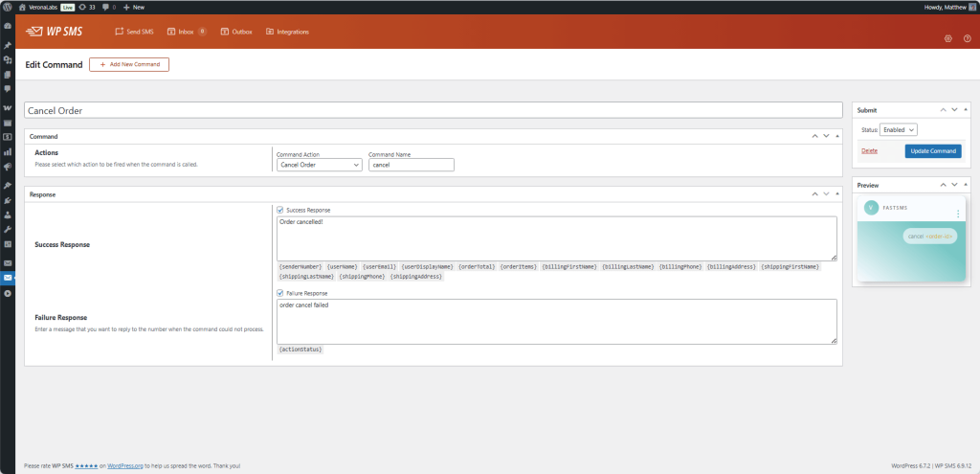Image resolution: width=980 pixels, height=474 pixels.
Task: Open the Status dropdown set to Enabled
Action: [x=899, y=129]
